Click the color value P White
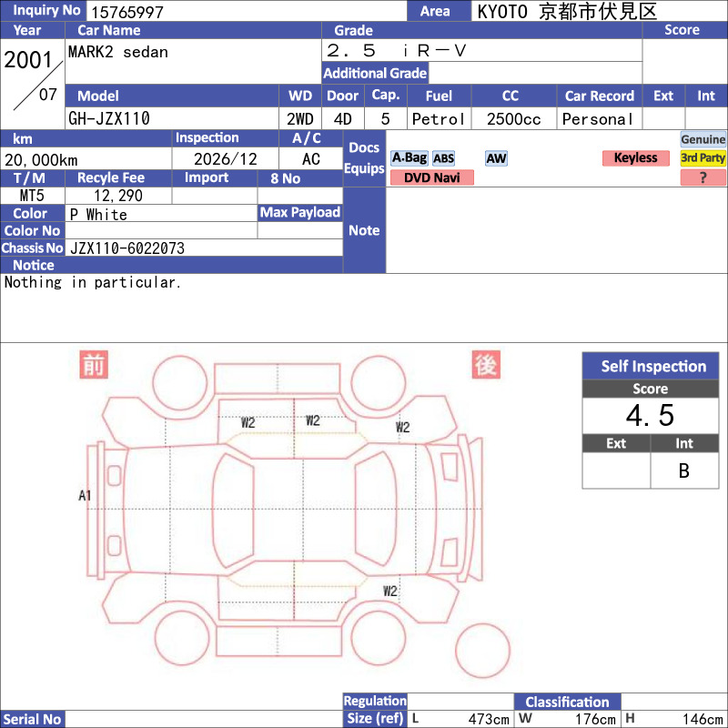Viewport: 728px width, 728px height. (x=98, y=215)
